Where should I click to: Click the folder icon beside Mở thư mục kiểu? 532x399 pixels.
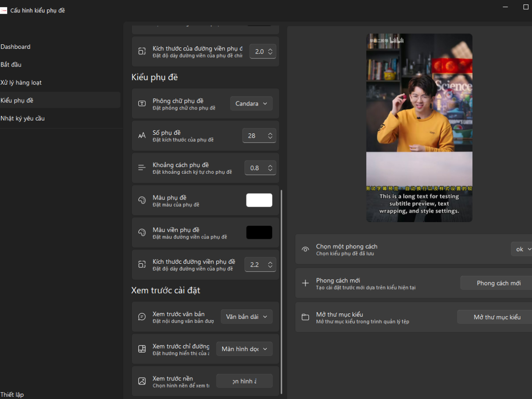(x=305, y=317)
